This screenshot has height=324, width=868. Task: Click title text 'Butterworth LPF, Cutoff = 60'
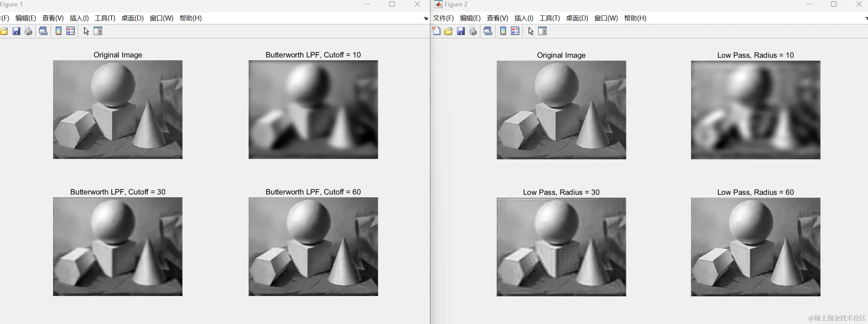313,192
